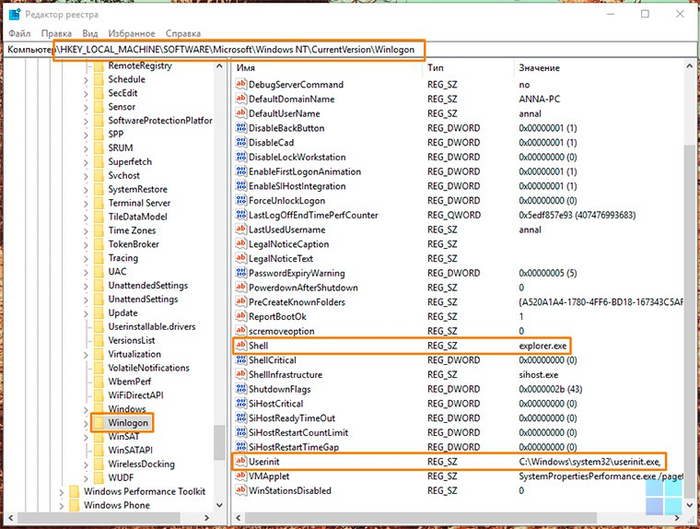The image size is (700, 529).
Task: Click the DisableCad DWORD value icon
Action: [x=240, y=143]
